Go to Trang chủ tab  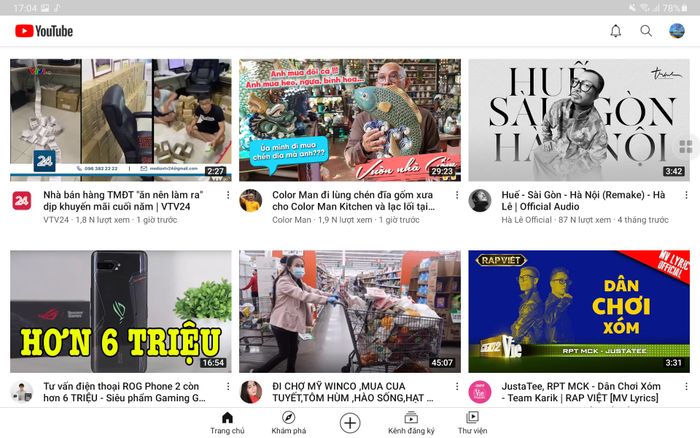[227, 423]
